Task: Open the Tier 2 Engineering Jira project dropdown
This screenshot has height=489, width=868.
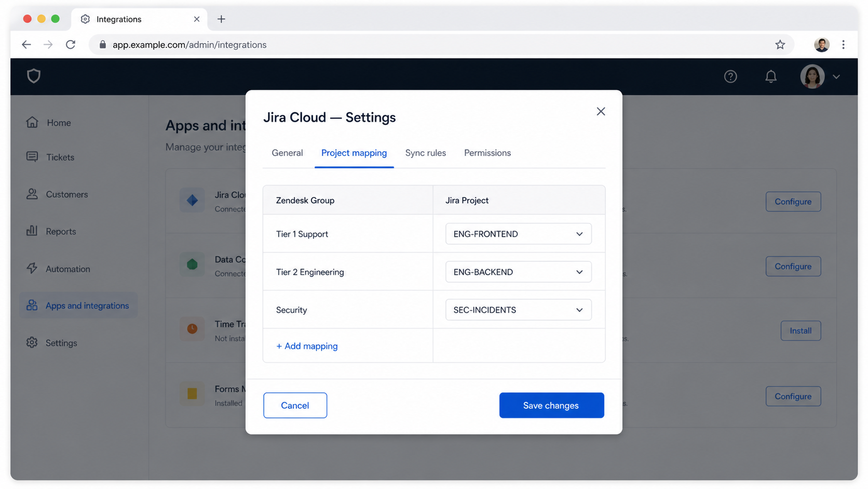Action: click(x=518, y=272)
